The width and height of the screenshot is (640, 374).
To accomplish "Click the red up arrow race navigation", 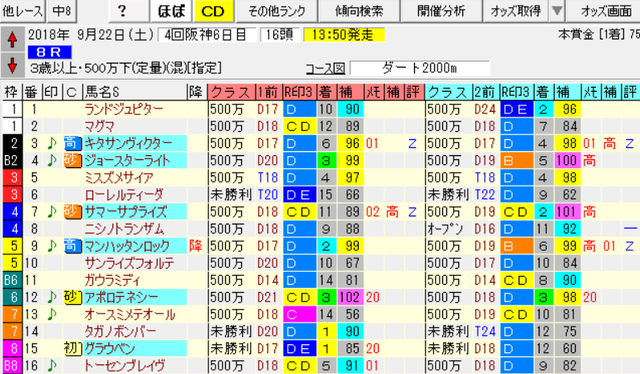I will tap(12, 40).
